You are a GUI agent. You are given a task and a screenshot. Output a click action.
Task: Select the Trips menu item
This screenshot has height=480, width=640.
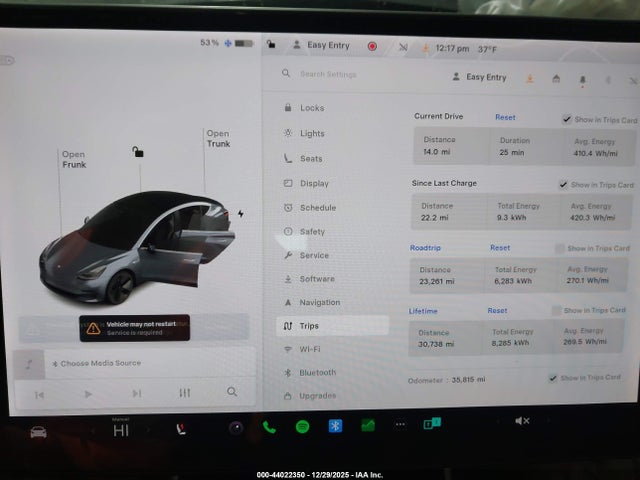coord(332,326)
